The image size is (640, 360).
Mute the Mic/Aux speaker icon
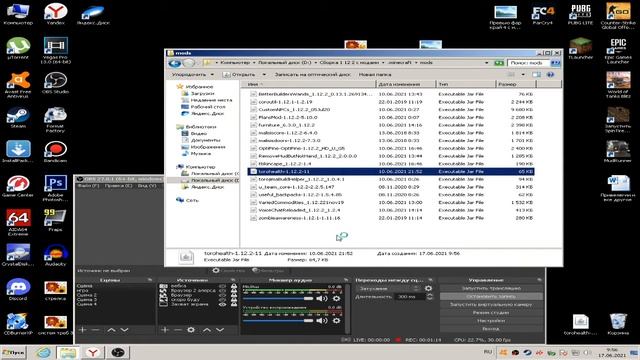[322, 298]
